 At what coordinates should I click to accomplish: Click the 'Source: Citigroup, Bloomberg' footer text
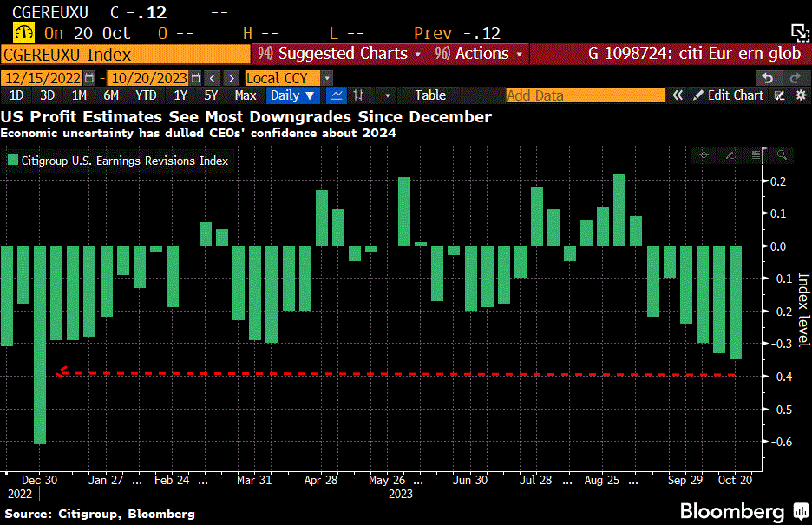100,514
